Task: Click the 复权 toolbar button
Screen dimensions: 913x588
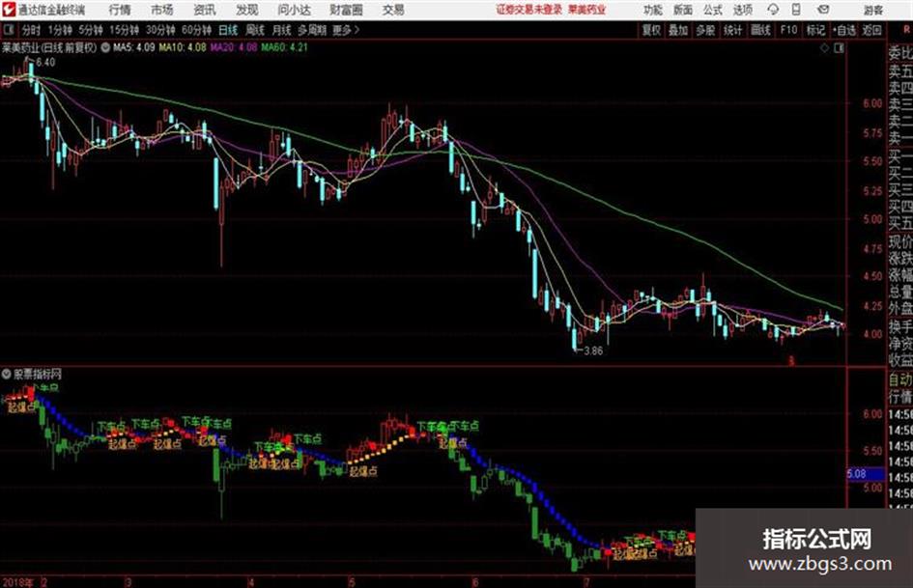Action: coord(651,30)
